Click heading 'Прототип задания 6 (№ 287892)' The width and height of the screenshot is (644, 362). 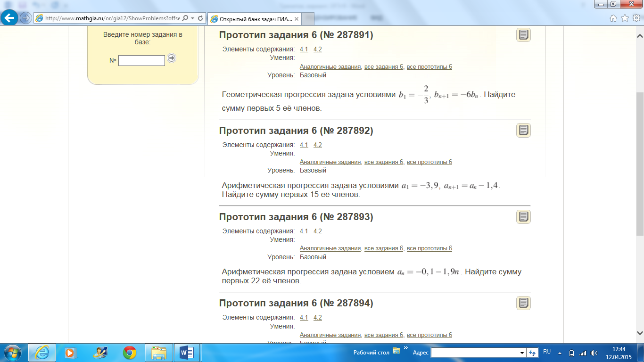pyautogui.click(x=296, y=131)
